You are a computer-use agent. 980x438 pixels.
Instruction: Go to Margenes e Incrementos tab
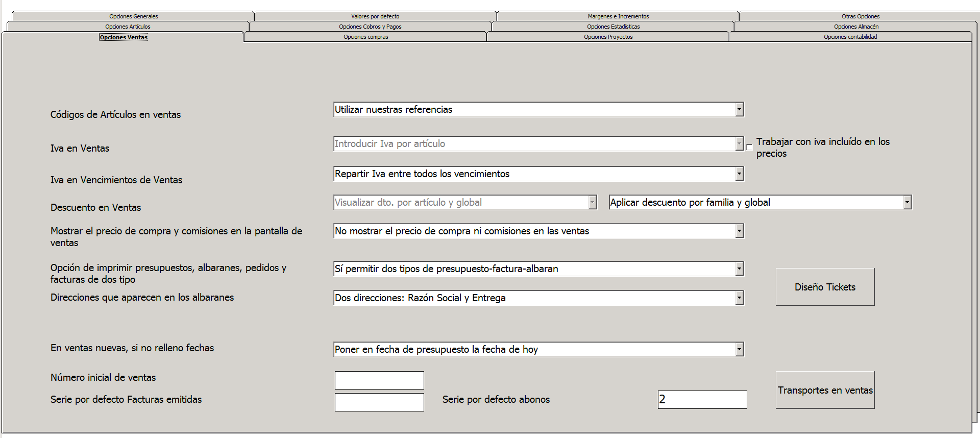[618, 16]
